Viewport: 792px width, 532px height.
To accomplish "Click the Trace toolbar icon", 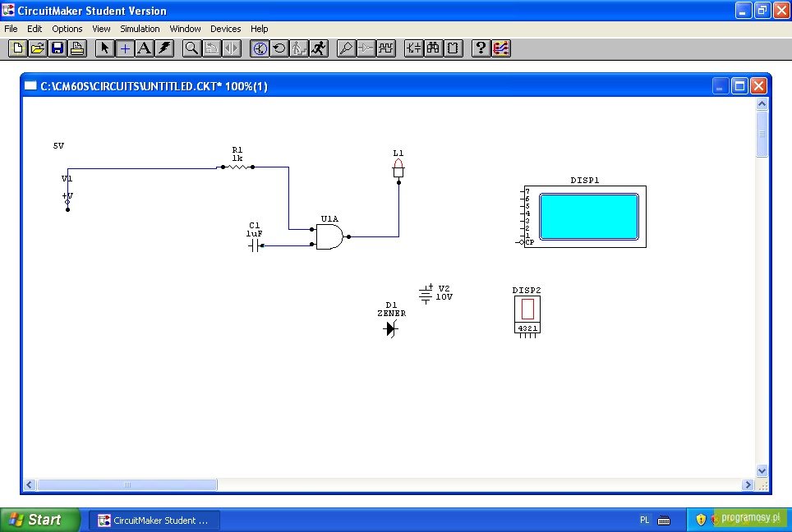I will click(x=366, y=48).
